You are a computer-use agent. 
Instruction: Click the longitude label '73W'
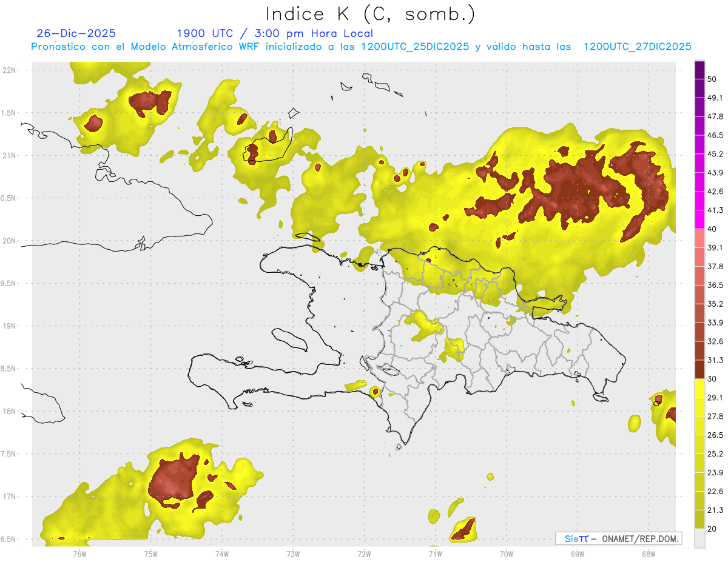tap(293, 554)
